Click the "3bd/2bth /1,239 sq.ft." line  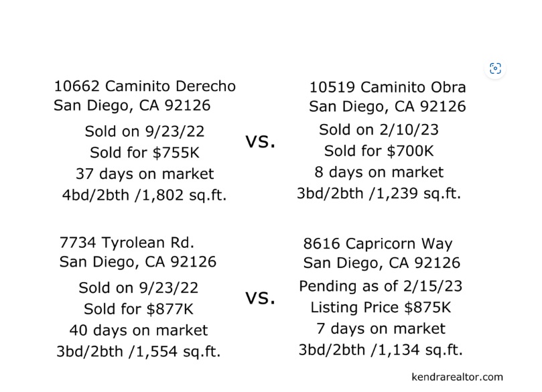(x=379, y=194)
